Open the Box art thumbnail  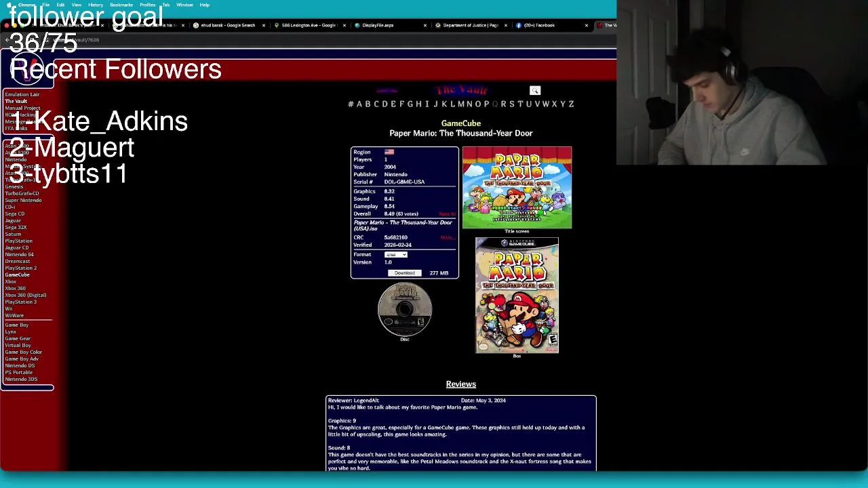517,296
